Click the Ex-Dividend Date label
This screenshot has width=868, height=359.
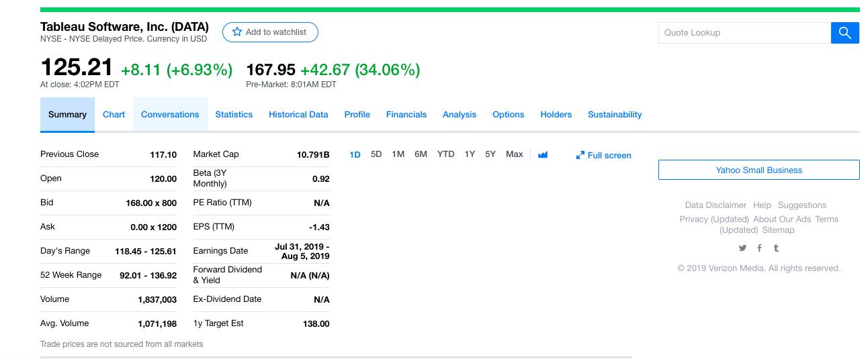coord(227,299)
